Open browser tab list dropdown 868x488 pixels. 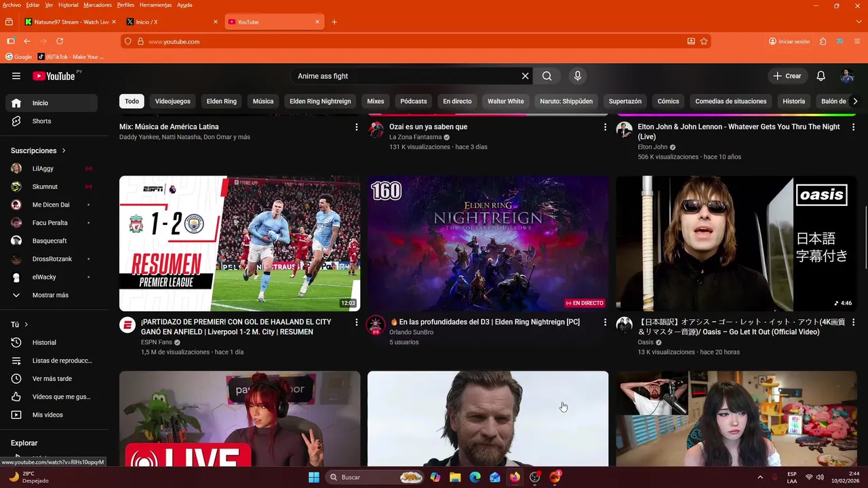click(x=859, y=22)
